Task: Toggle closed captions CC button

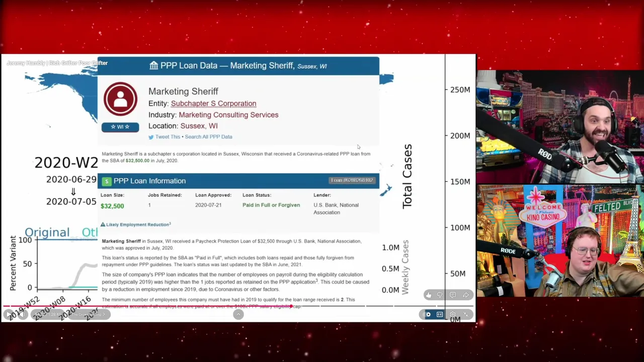Action: (440, 315)
